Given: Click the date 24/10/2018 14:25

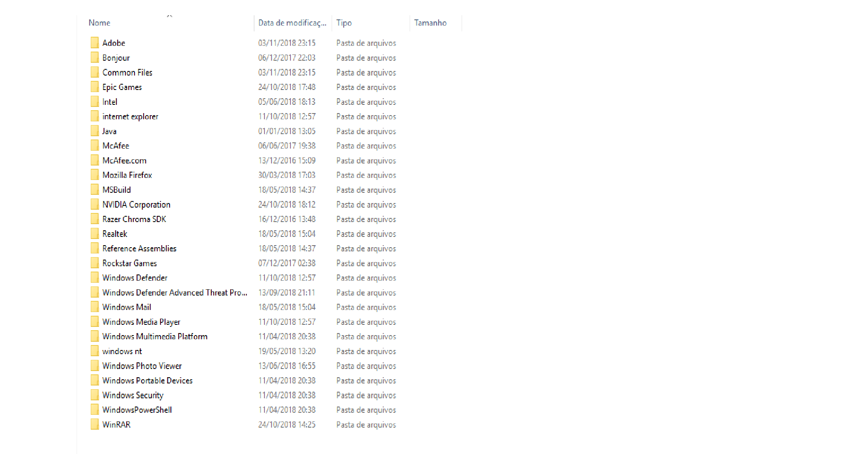Looking at the screenshot, I should [287, 425].
